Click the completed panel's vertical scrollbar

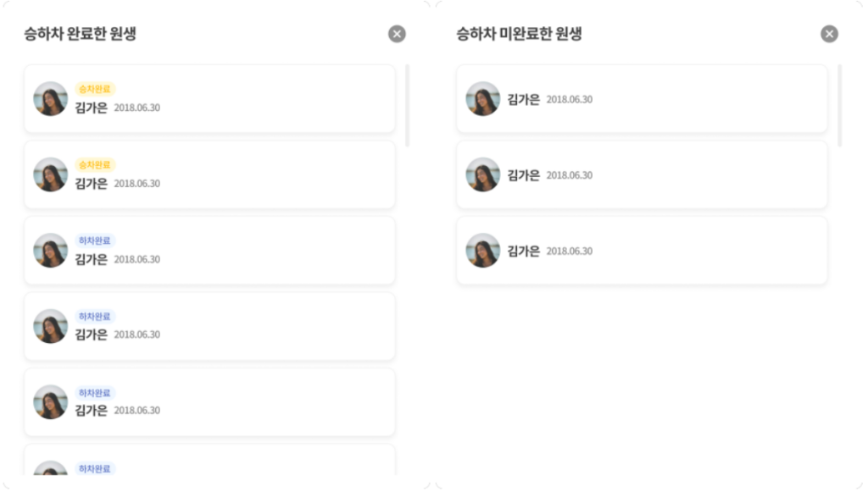click(408, 105)
